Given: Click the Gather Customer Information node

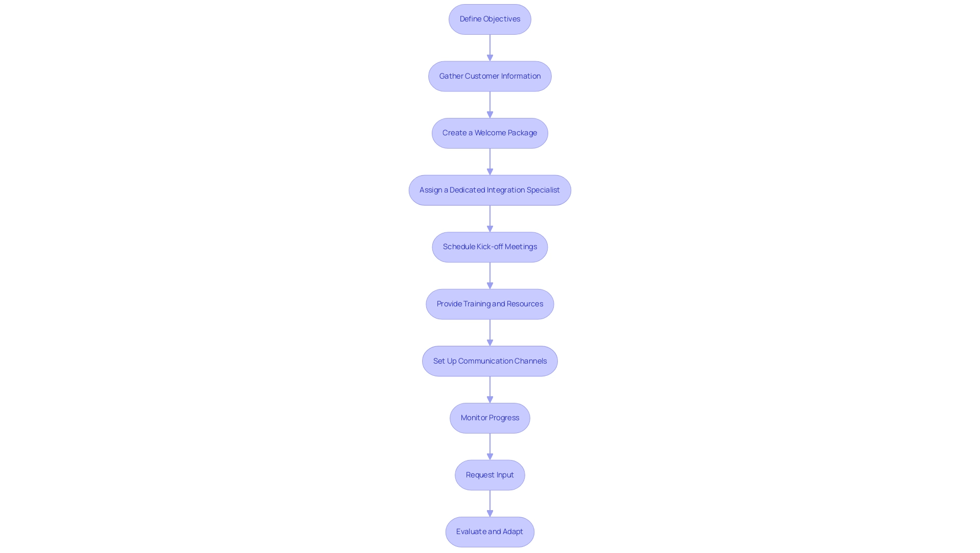Looking at the screenshot, I should [x=489, y=76].
